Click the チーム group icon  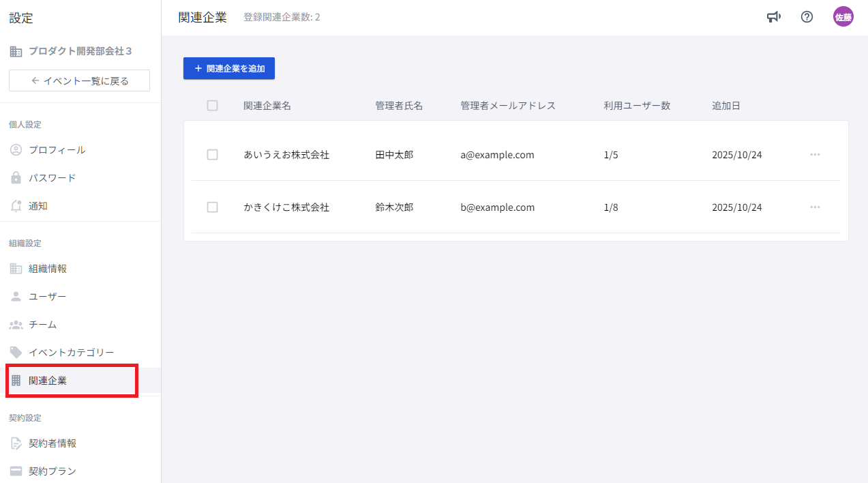[x=16, y=325]
